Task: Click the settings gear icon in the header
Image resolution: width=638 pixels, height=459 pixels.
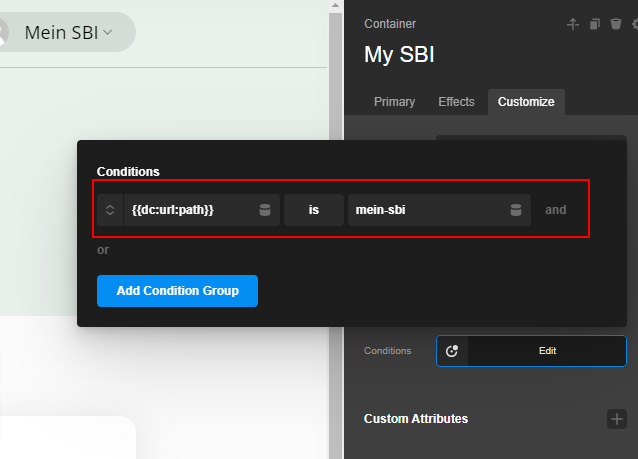Action: tap(634, 24)
